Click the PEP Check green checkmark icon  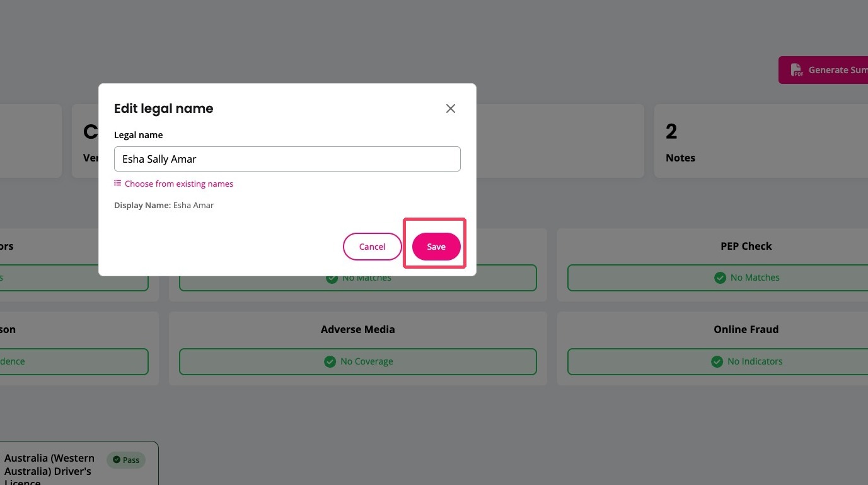point(720,278)
